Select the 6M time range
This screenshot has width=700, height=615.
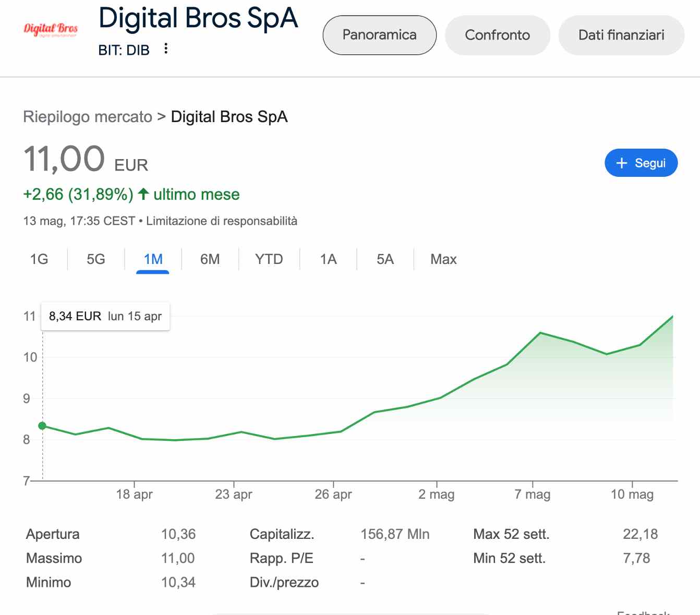point(210,259)
